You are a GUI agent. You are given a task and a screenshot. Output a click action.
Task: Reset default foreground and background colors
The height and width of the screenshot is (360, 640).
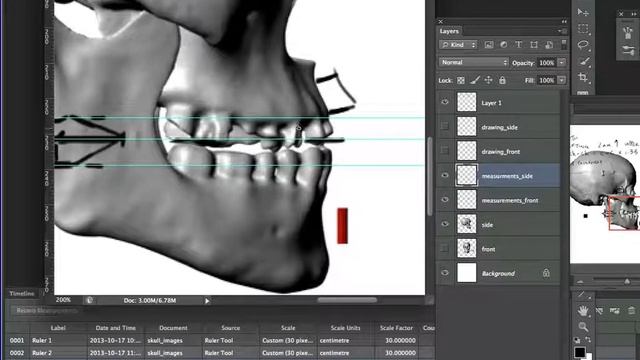point(577,340)
